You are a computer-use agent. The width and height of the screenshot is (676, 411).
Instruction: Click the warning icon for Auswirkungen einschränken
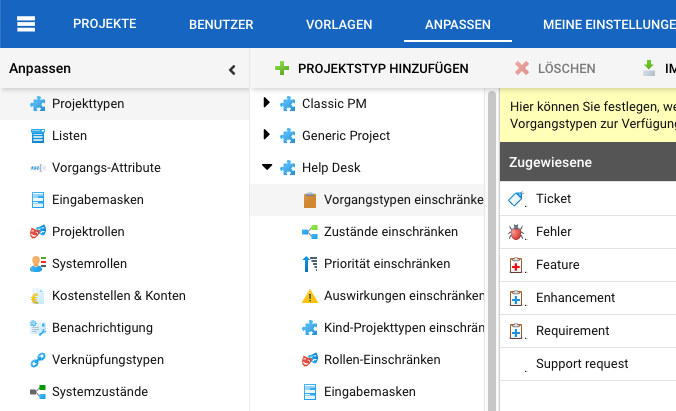(x=309, y=296)
